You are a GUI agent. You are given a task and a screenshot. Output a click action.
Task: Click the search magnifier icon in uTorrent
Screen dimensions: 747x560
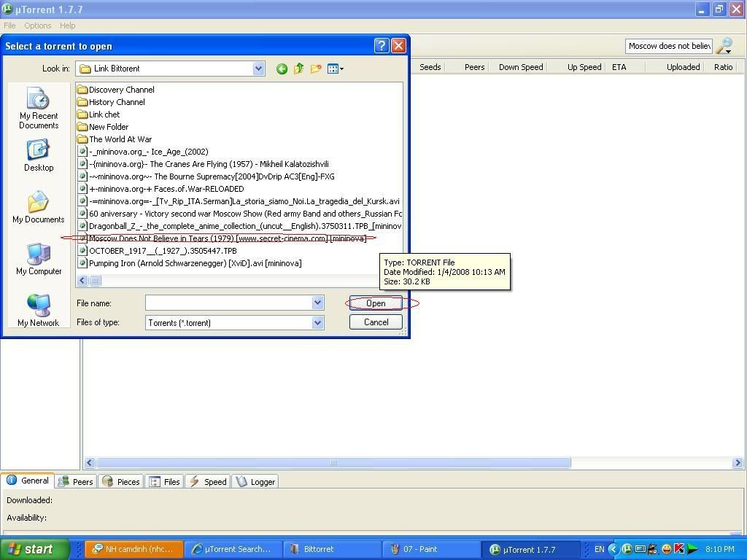[x=724, y=47]
